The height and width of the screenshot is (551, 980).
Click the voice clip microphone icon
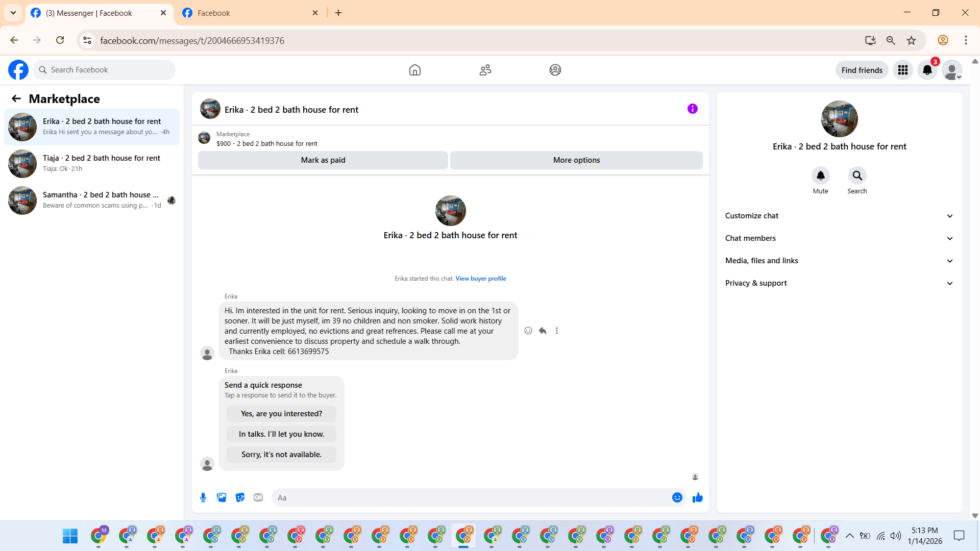pyautogui.click(x=203, y=497)
